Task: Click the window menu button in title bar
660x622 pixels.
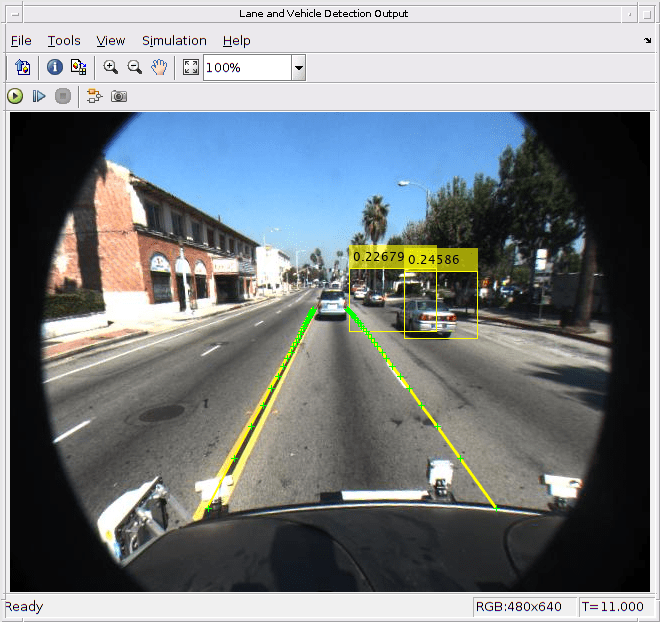Action: (x=15, y=14)
